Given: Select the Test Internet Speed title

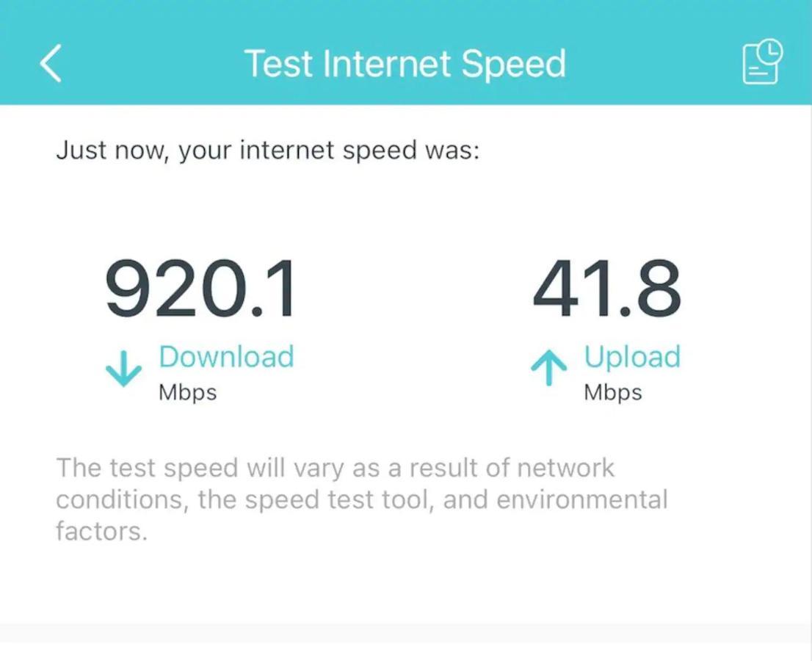Looking at the screenshot, I should [405, 64].
